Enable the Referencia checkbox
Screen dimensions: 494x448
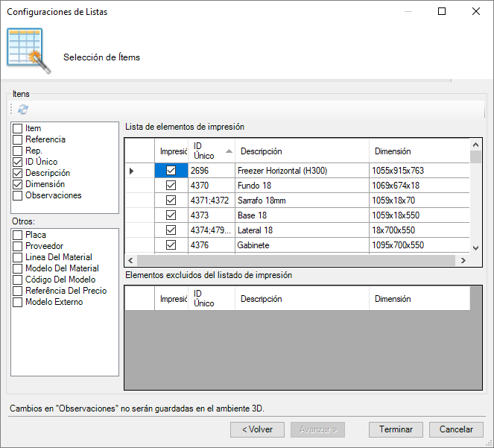(x=18, y=139)
